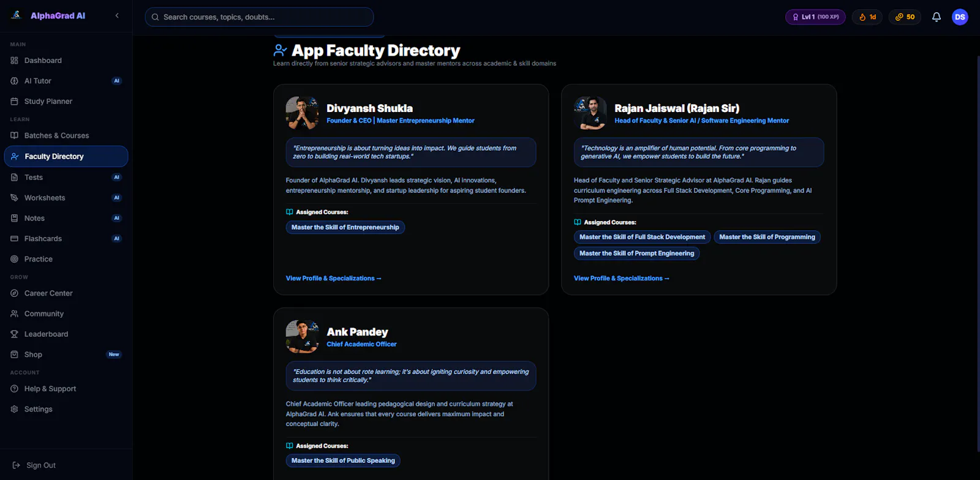
Task: Click the Rajan Jaiswal (Rajan Sir) heading
Action: click(677, 108)
